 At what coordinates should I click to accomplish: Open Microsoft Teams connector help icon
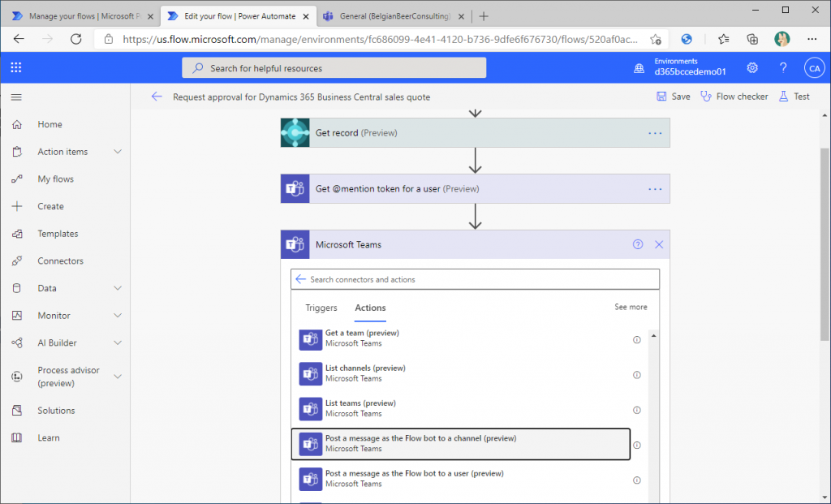pos(638,244)
